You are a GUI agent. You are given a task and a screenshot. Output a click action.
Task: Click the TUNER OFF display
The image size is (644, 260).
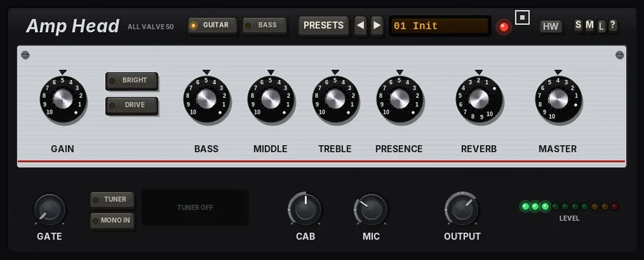pos(195,208)
